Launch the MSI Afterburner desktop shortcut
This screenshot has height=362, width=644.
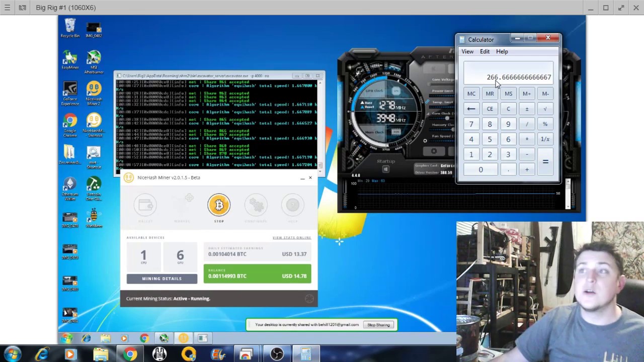point(94,61)
